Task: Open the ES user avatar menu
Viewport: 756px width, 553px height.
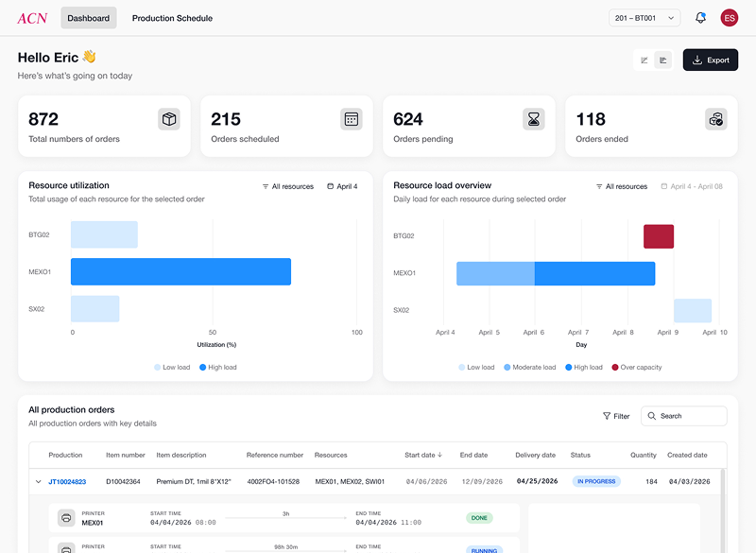Action: (x=729, y=18)
